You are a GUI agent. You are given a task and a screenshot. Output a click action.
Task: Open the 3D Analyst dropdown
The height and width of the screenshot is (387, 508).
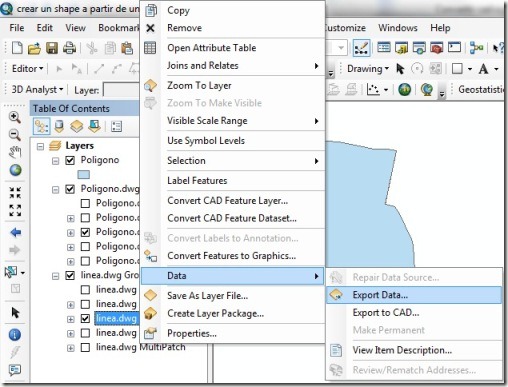click(37, 89)
